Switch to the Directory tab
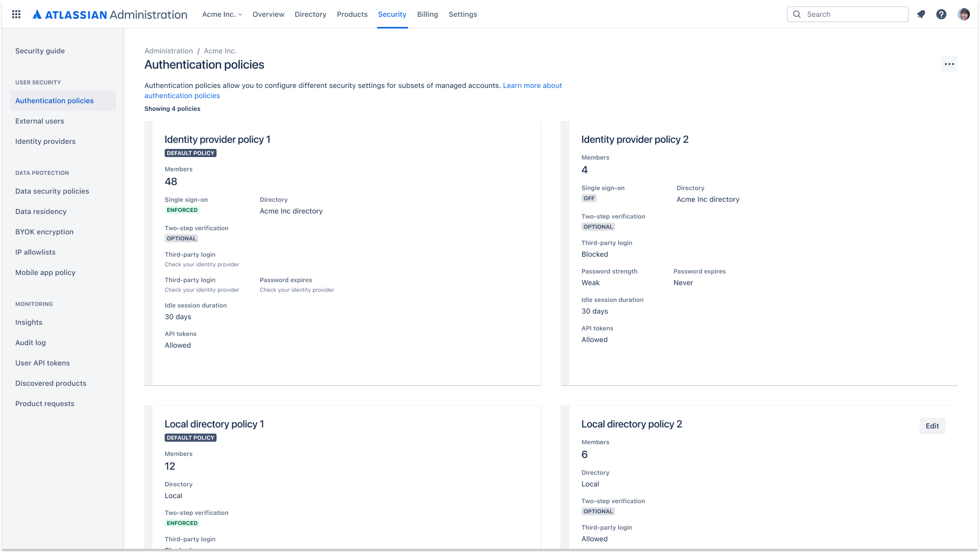Screen dimensions: 980x553 click(x=310, y=14)
